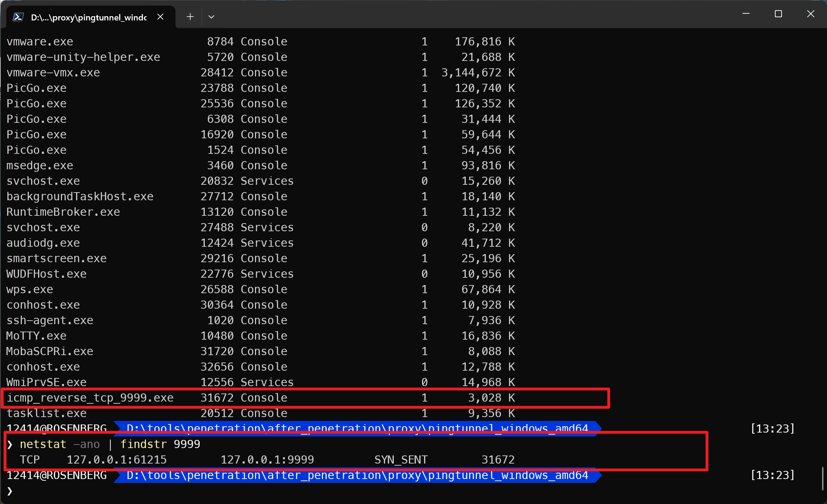Click the tasklist.exe process row

coord(46,414)
